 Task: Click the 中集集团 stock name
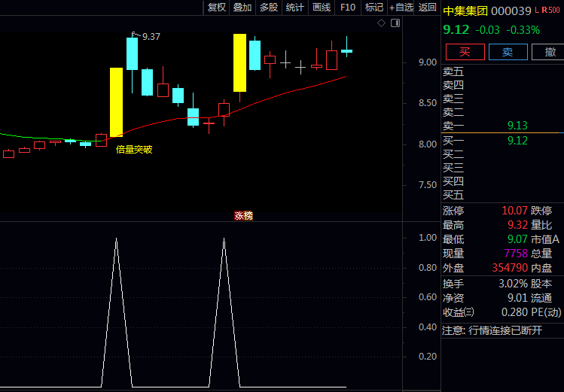pyautogui.click(x=465, y=12)
